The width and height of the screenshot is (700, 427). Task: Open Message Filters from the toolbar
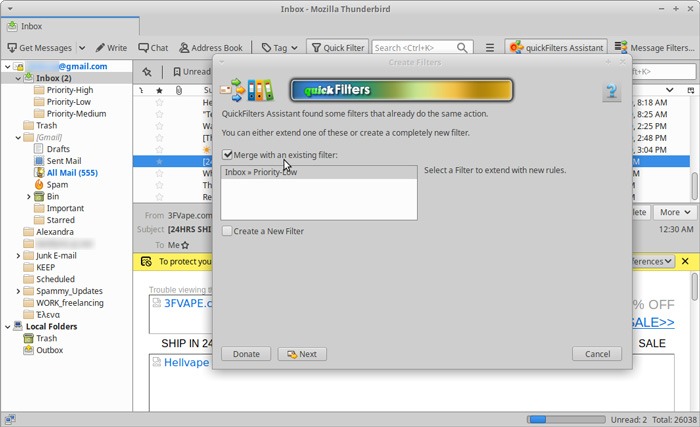point(654,48)
